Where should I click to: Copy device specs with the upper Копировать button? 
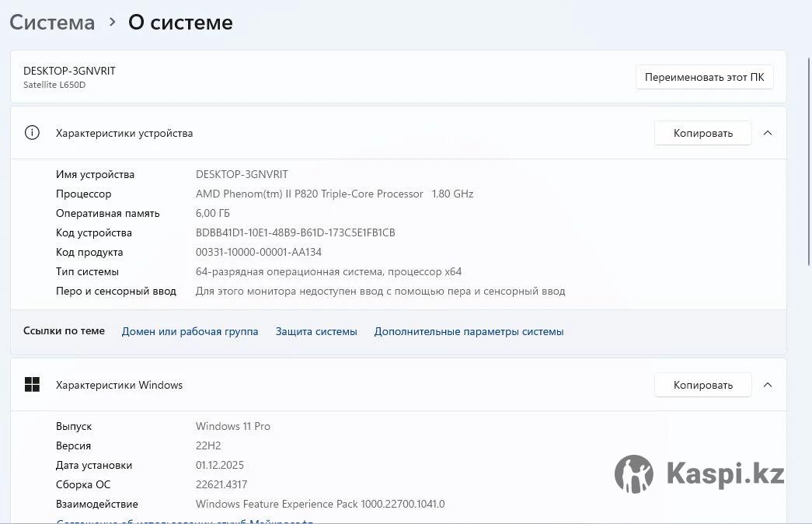tap(702, 133)
